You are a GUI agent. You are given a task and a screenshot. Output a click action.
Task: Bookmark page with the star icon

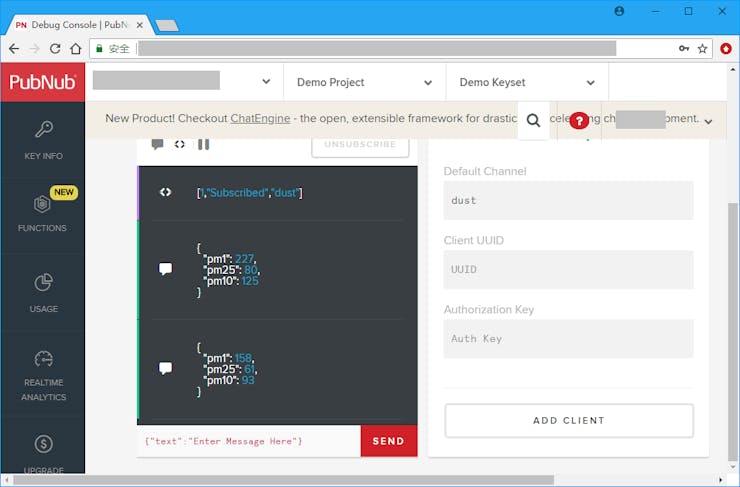(x=703, y=49)
